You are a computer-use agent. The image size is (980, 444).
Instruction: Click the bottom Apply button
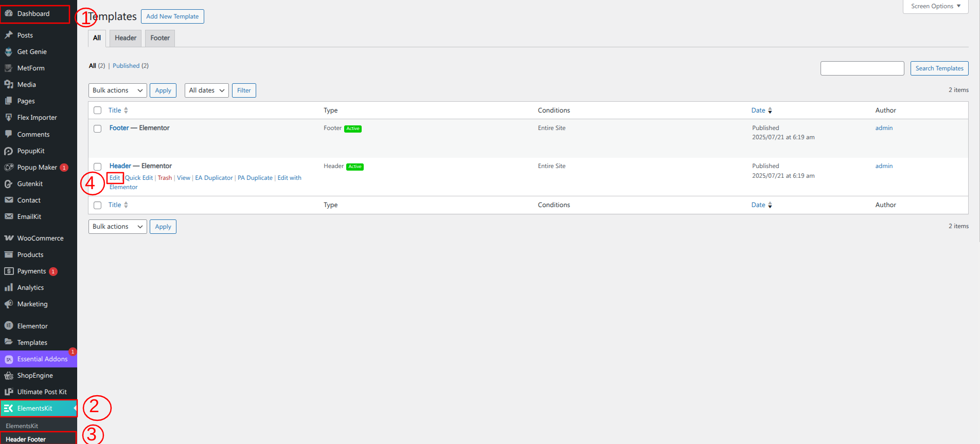point(163,227)
